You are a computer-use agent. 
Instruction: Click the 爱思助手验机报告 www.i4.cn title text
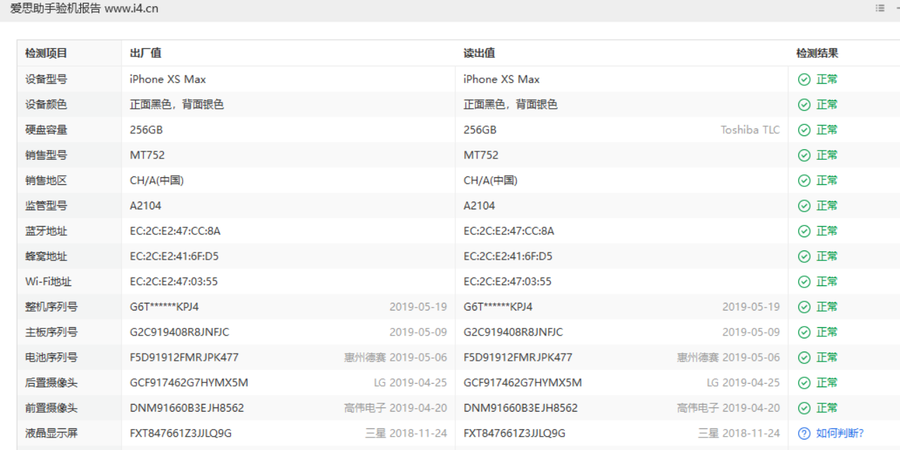click(x=84, y=8)
